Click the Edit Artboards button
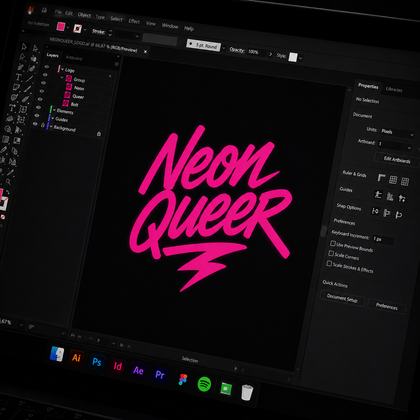 tap(397, 160)
